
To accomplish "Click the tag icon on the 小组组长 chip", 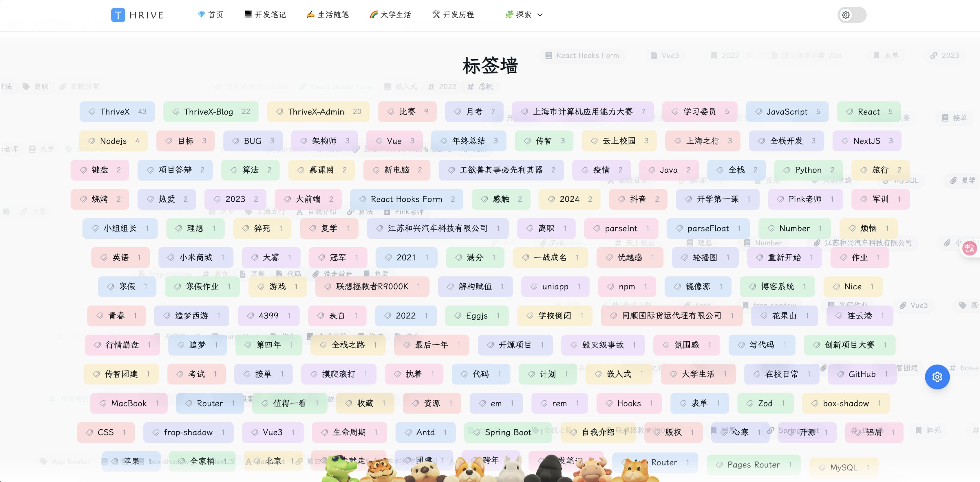I will (95, 229).
